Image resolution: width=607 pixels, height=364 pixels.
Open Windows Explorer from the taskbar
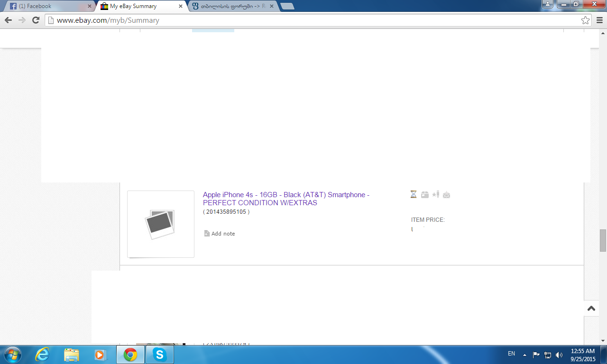click(x=72, y=355)
